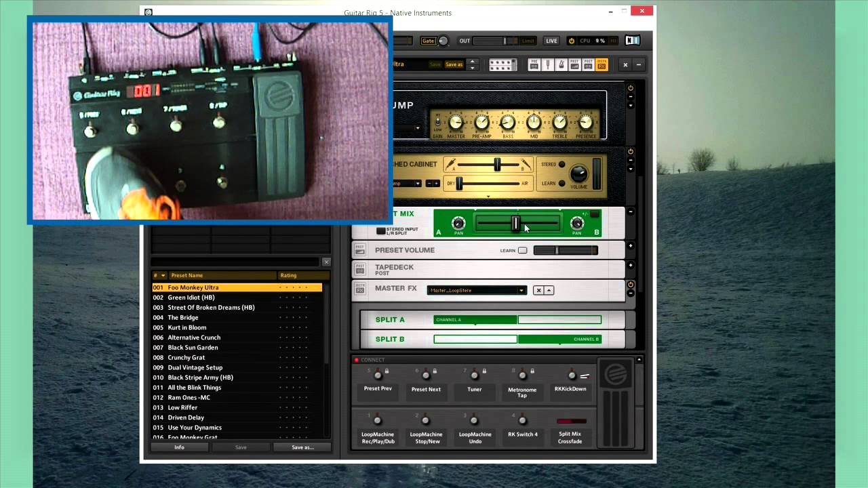Viewport: 868px width, 488px height.
Task: Expand the Preset Volume module
Action: pyautogui.click(x=631, y=245)
